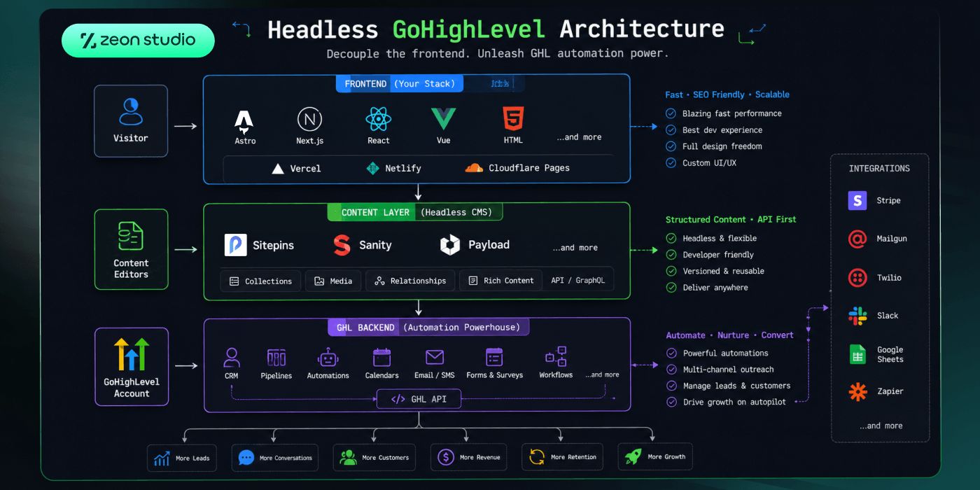The image size is (980, 490).
Task: Click the Drive growth on autopilot text
Action: 734,402
